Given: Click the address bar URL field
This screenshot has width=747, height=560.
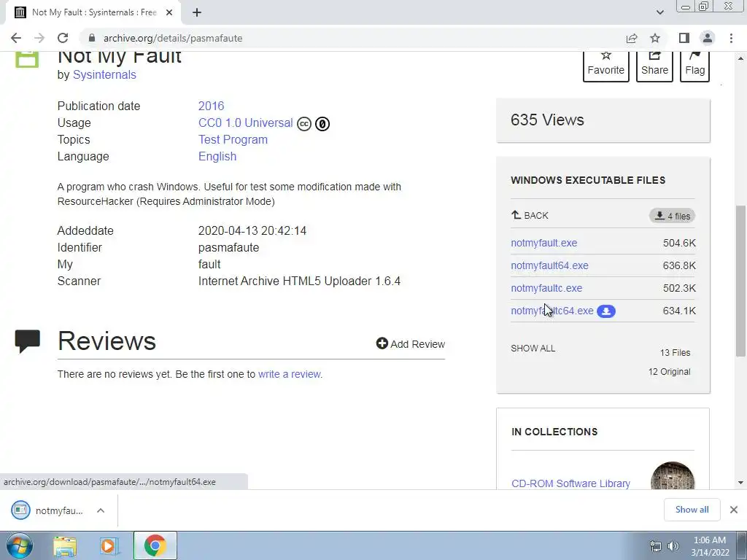Looking at the screenshot, I should tap(352, 38).
